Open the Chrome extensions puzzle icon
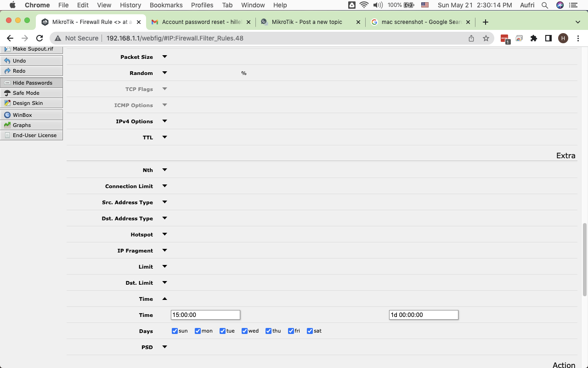 533,38
